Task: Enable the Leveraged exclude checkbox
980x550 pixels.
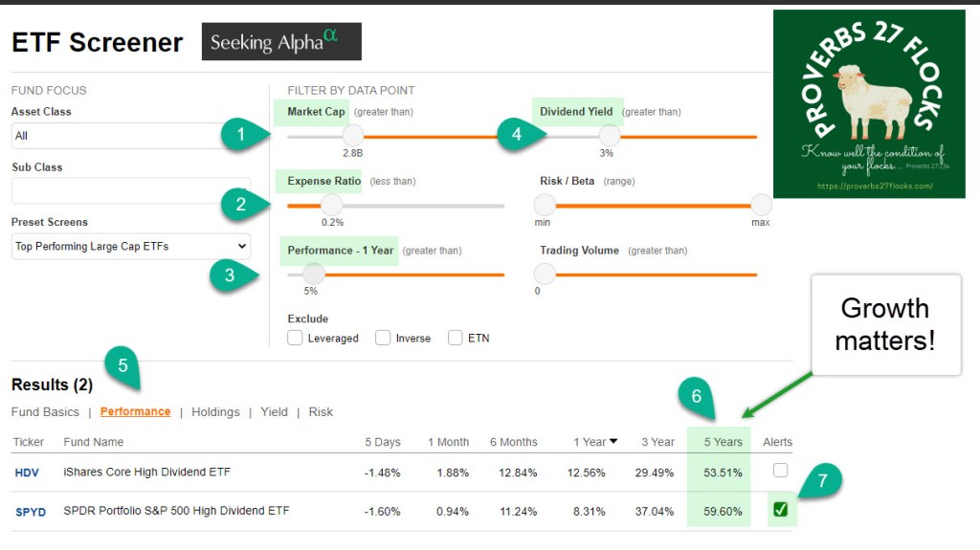Action: coord(296,338)
